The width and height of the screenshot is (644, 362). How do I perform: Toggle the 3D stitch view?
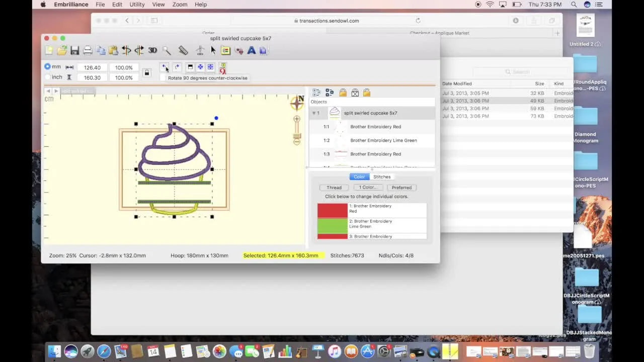[152, 50]
